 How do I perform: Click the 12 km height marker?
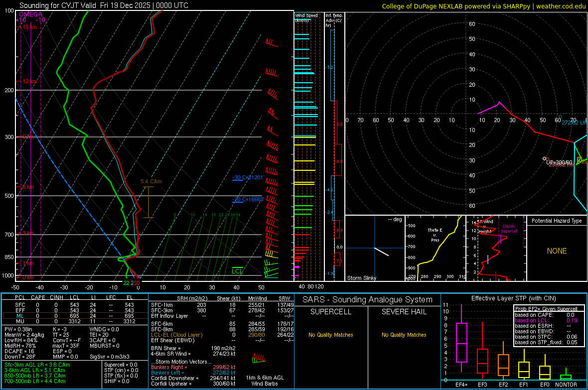[x=29, y=81]
